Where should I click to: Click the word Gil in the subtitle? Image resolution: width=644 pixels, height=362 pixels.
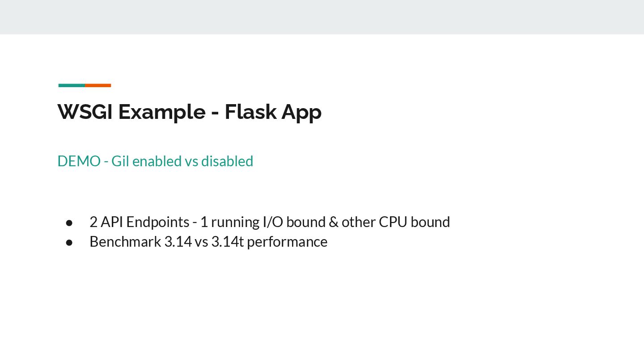[x=120, y=161]
